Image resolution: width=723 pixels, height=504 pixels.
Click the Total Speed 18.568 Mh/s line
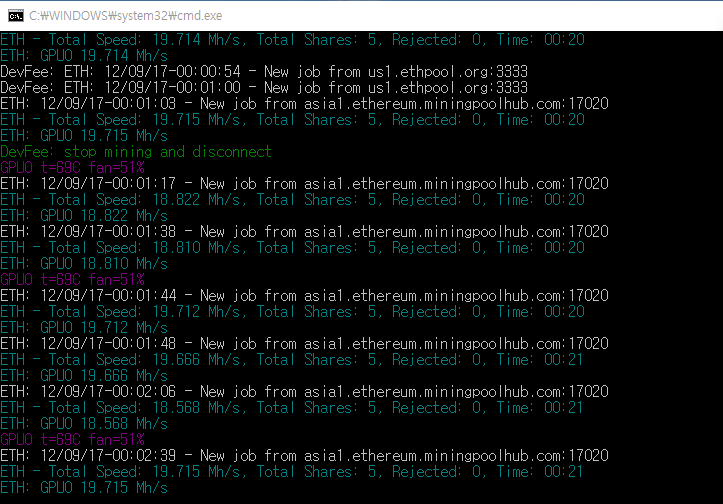click(292, 408)
